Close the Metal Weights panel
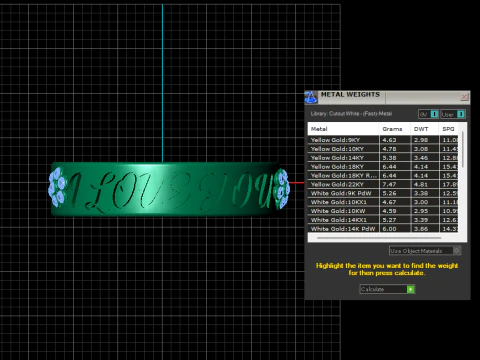Screen dimensions: 480x360 pos(464,97)
